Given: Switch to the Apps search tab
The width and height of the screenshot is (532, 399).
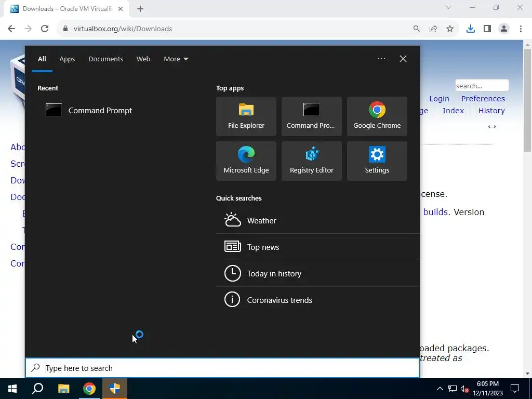Looking at the screenshot, I should click(67, 59).
